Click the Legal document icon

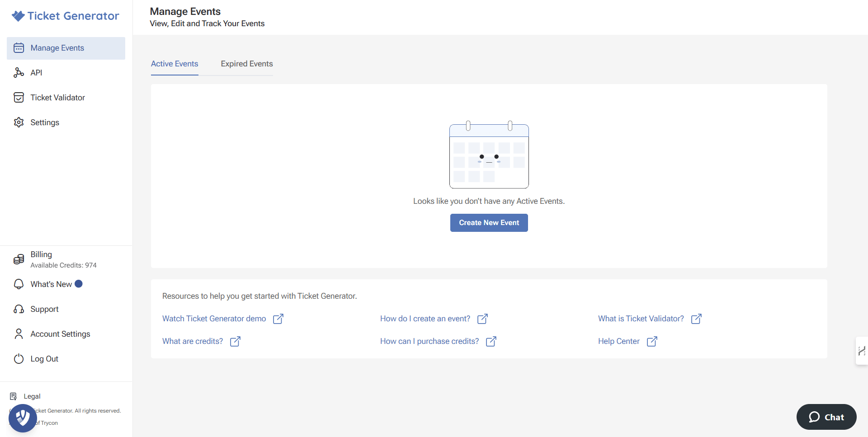pos(14,396)
